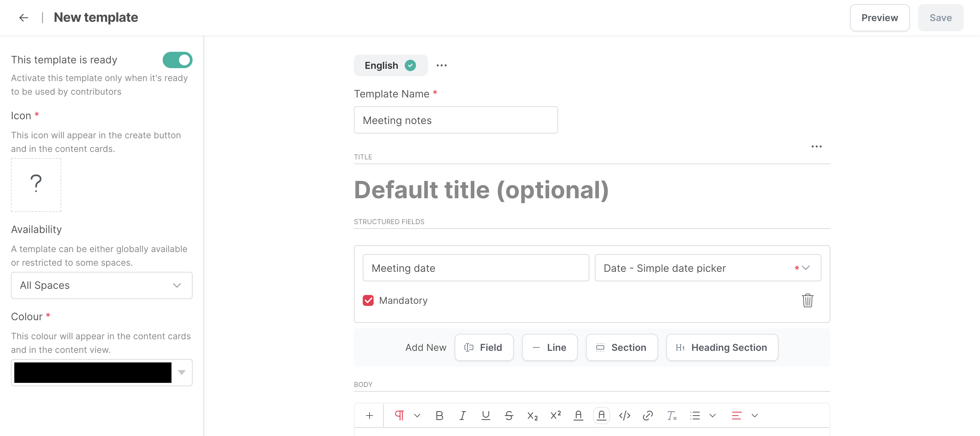
Task: Apply subscript formatting
Action: tap(532, 416)
